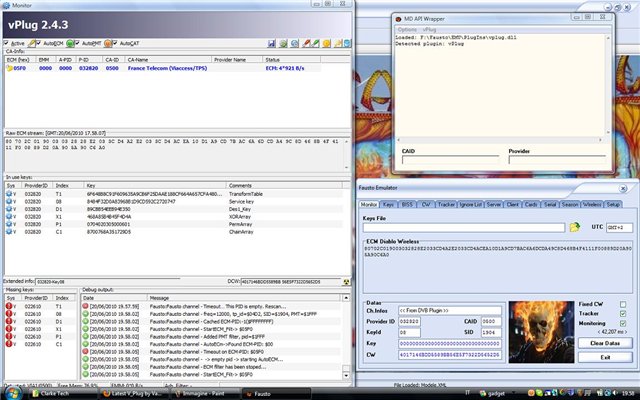Click the Provider input field in MD API Wrapper
The image size is (640, 400).
557,160
